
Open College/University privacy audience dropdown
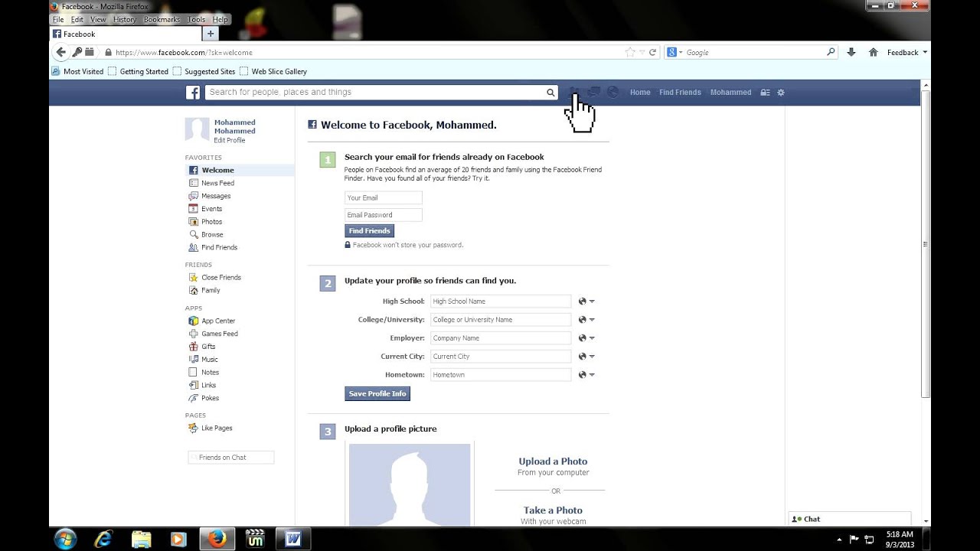pyautogui.click(x=586, y=320)
